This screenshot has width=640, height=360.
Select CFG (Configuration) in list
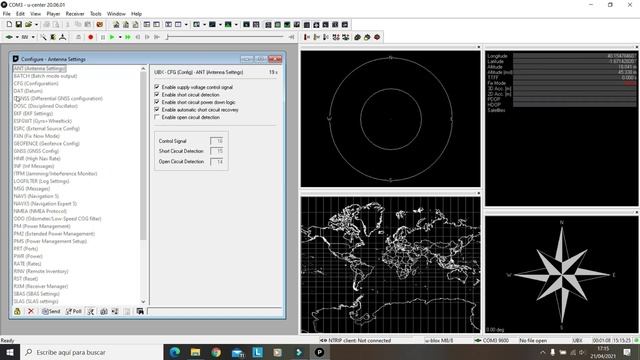pyautogui.click(x=36, y=83)
